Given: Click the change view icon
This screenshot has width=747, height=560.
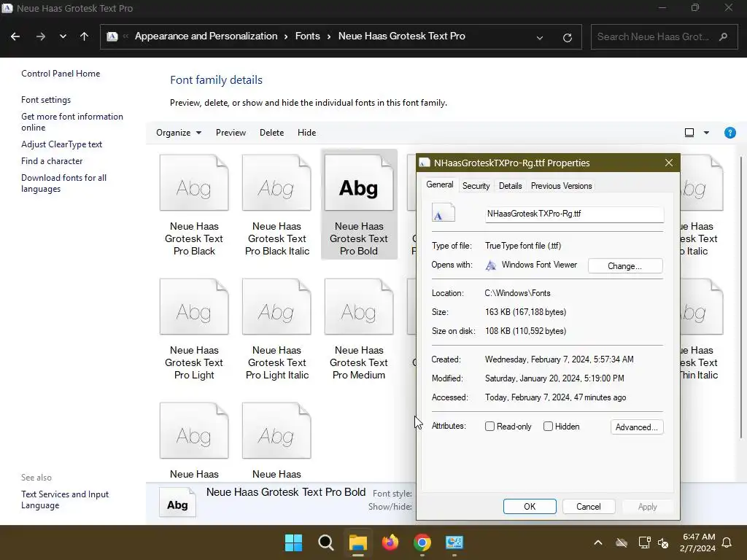Looking at the screenshot, I should click(689, 133).
